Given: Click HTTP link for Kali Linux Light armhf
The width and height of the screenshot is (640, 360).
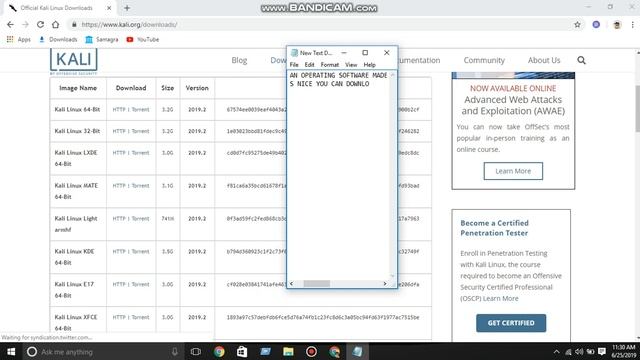Looking at the screenshot, I should (x=119, y=219).
